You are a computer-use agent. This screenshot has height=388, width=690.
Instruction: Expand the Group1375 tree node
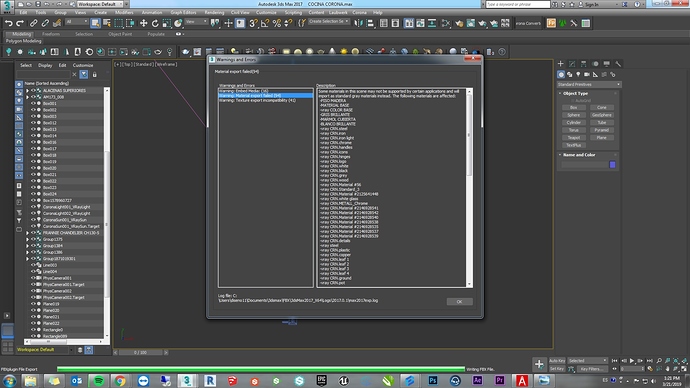(x=27, y=239)
